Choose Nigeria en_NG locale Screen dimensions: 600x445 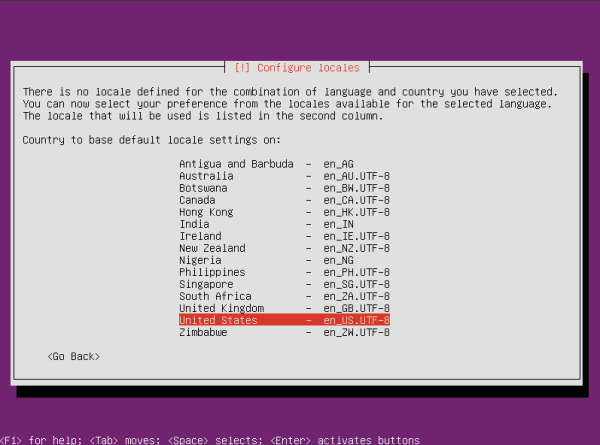point(284,260)
